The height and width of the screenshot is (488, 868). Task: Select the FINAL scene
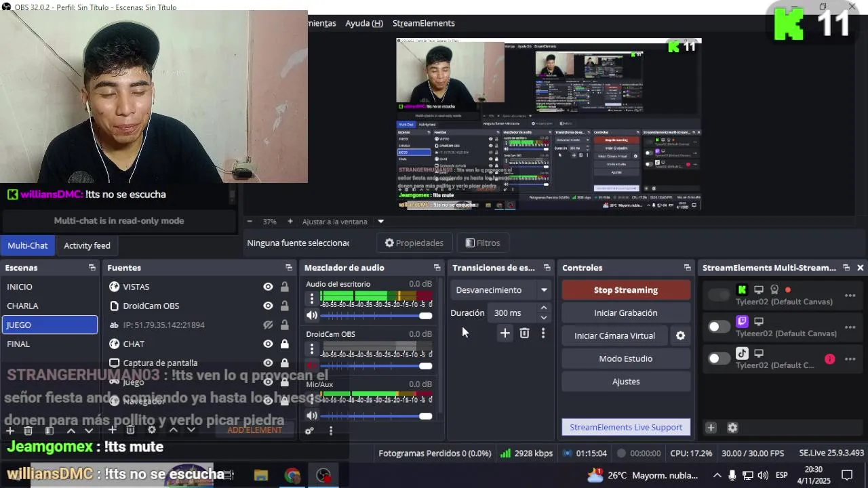[x=49, y=344]
